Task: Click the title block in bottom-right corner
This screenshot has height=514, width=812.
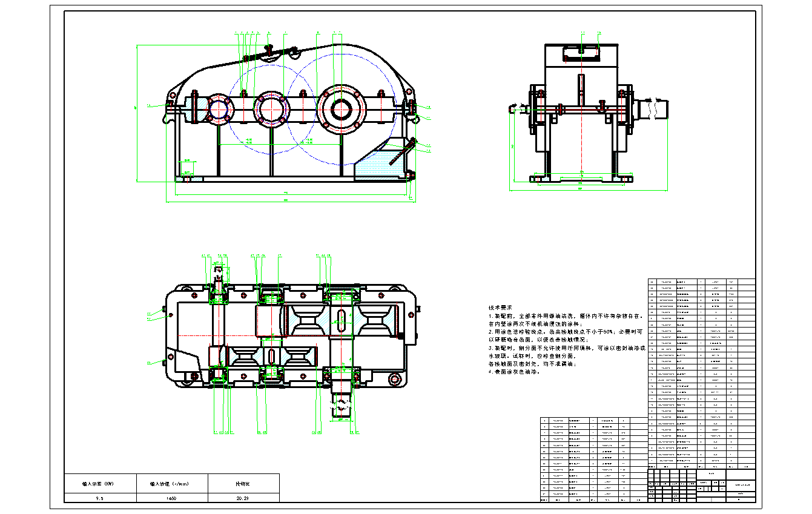Action: (701, 484)
